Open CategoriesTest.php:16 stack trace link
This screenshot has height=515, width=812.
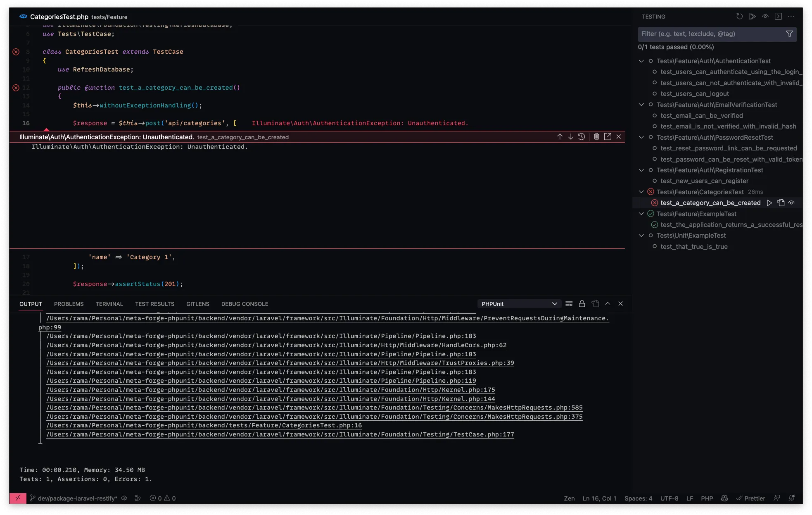point(204,425)
